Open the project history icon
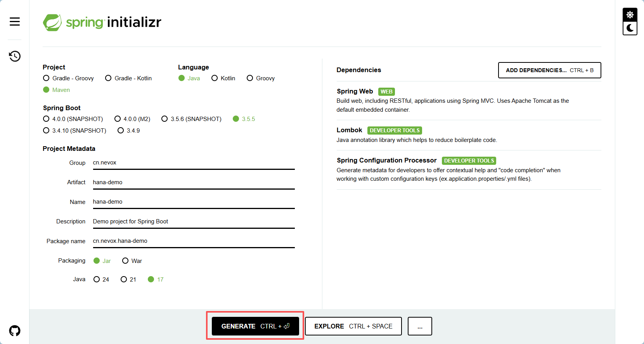Screen dimensions: 644x344 coord(15,56)
